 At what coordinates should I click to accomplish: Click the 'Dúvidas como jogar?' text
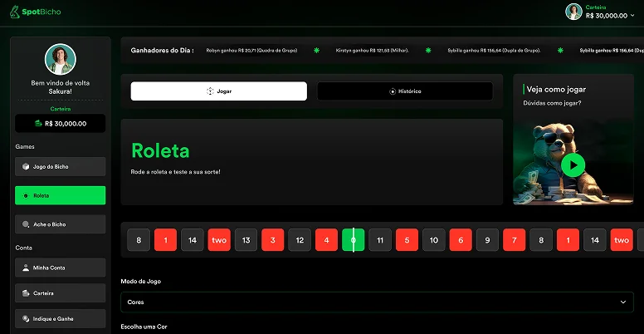(552, 103)
